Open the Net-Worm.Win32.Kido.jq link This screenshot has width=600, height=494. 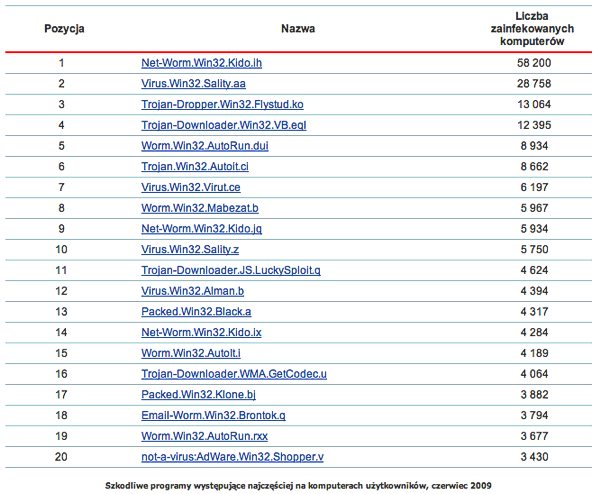[x=202, y=229]
